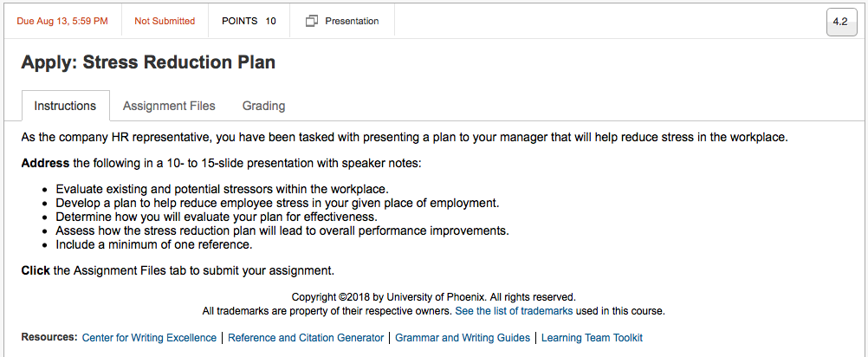Open Center for Writing Excellence link
Image resolution: width=868 pixels, height=357 pixels.
(149, 338)
